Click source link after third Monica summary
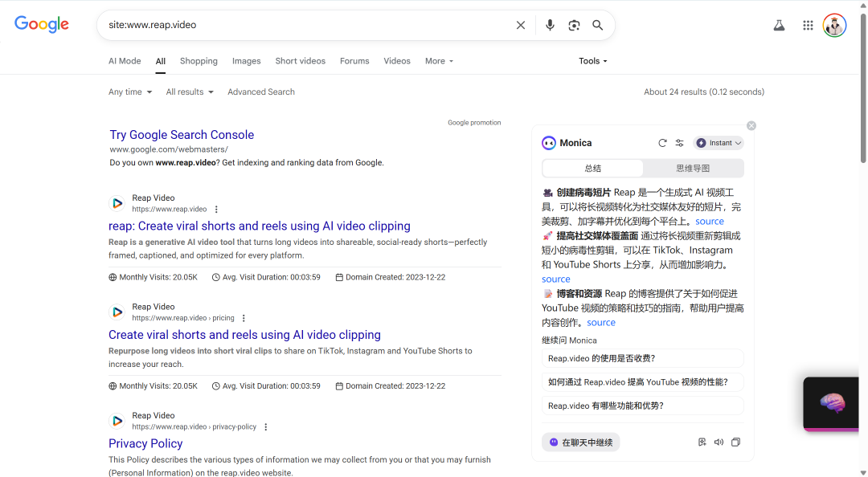 pos(601,323)
